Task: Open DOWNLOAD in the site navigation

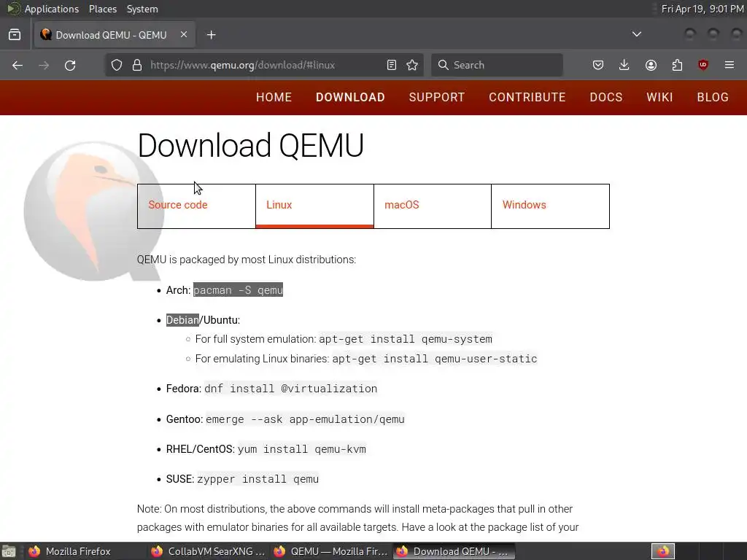Action: point(350,97)
